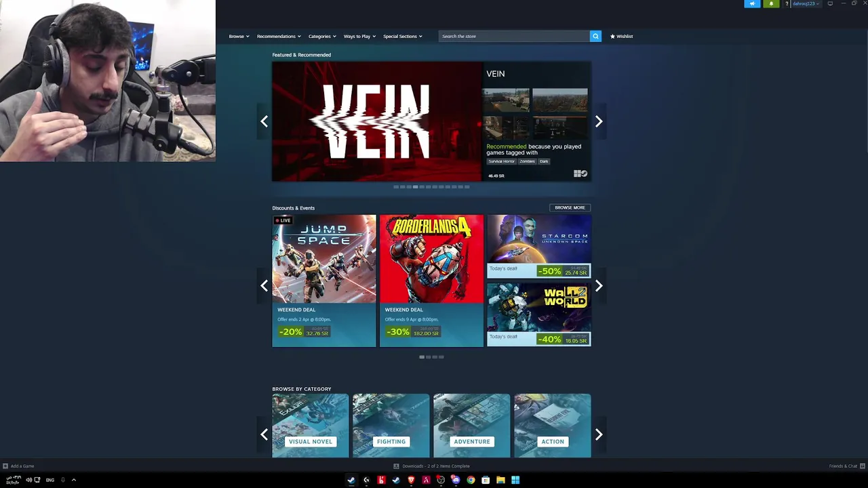Click the Dark tag on VEIN
Image resolution: width=868 pixels, height=488 pixels.
pos(544,161)
